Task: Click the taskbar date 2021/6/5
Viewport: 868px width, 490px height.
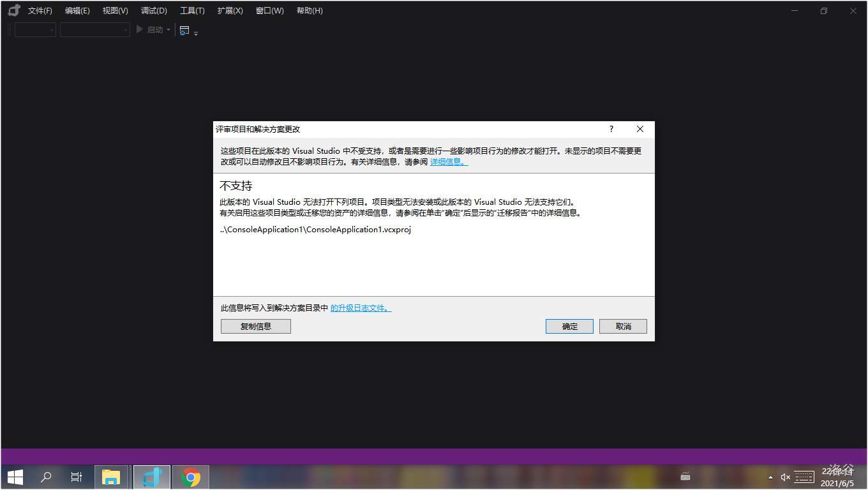Action: pyautogui.click(x=837, y=483)
